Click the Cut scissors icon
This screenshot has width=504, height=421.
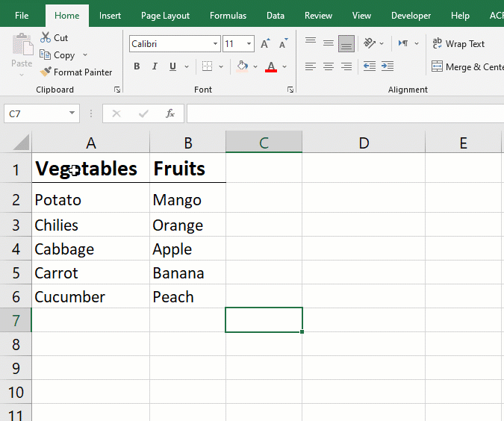tap(46, 37)
